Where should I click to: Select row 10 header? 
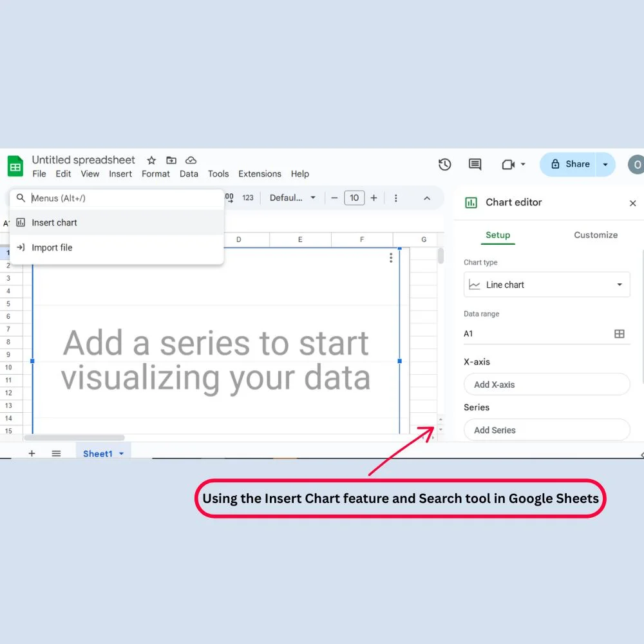[x=8, y=368]
